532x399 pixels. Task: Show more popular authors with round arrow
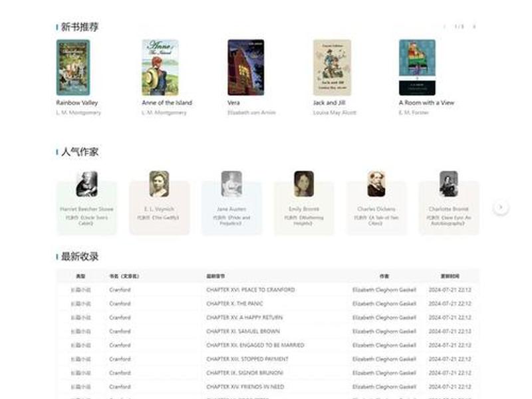(x=501, y=207)
